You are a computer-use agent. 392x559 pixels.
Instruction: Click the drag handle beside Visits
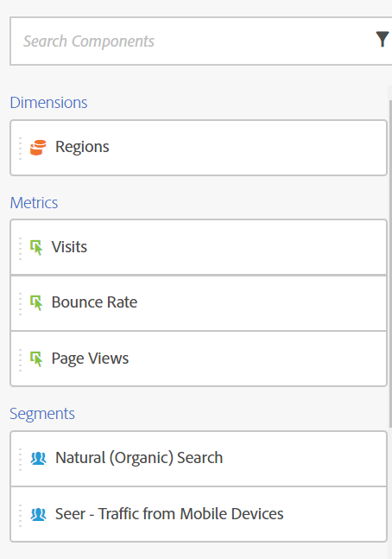tap(21, 249)
